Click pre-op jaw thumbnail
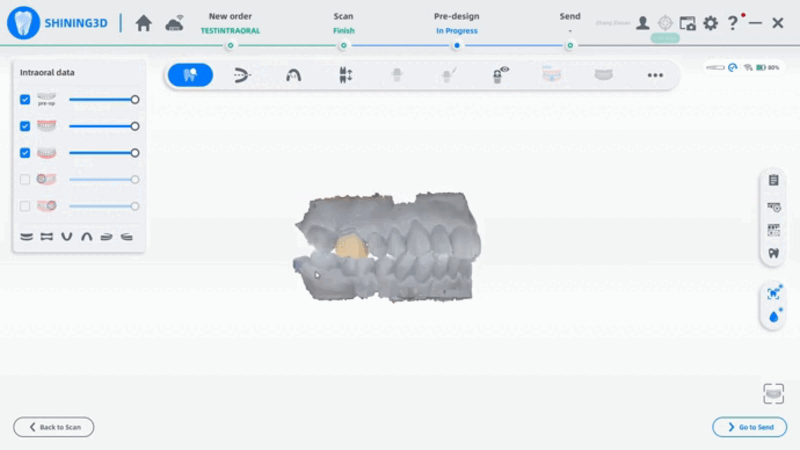The height and width of the screenshot is (450, 800). click(x=46, y=99)
